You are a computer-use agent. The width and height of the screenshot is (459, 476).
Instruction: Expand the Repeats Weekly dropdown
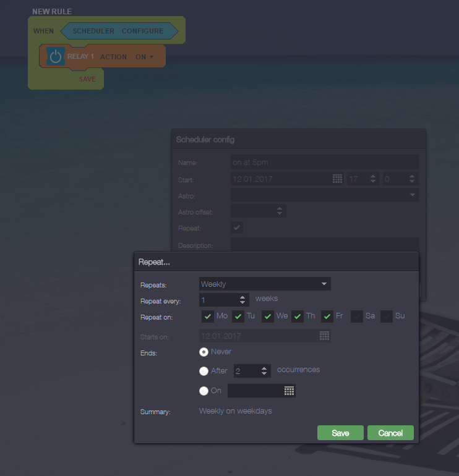(x=265, y=284)
